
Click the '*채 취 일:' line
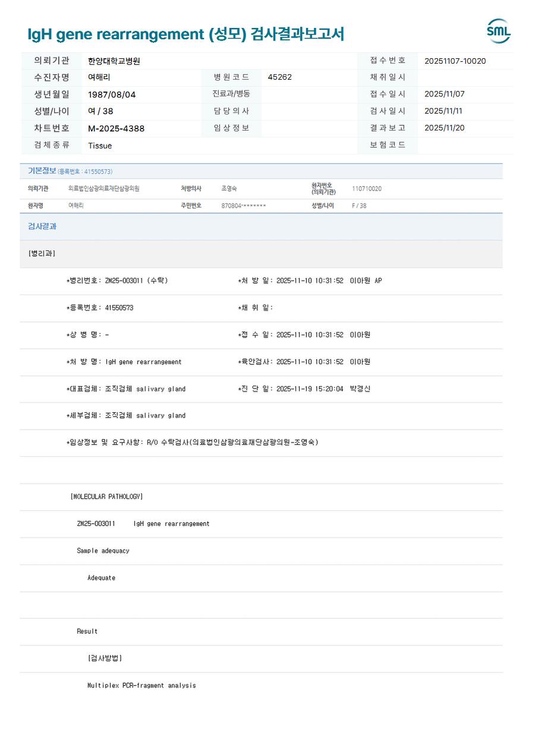click(256, 308)
